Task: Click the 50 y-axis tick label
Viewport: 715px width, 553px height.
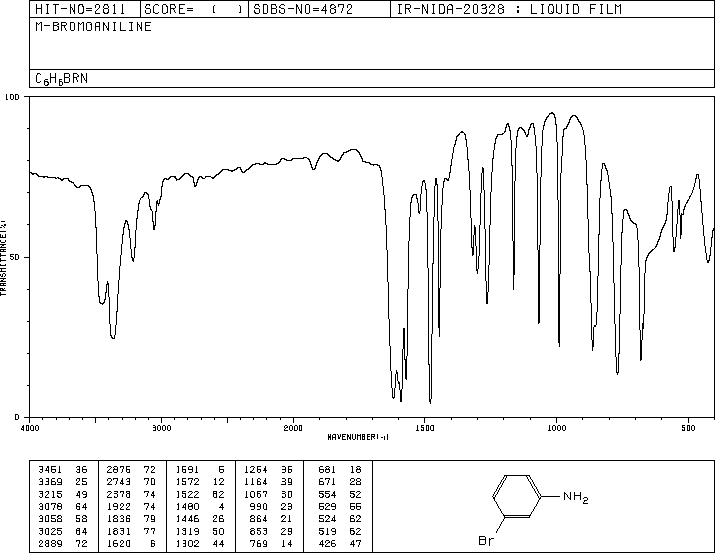Action: (15, 257)
